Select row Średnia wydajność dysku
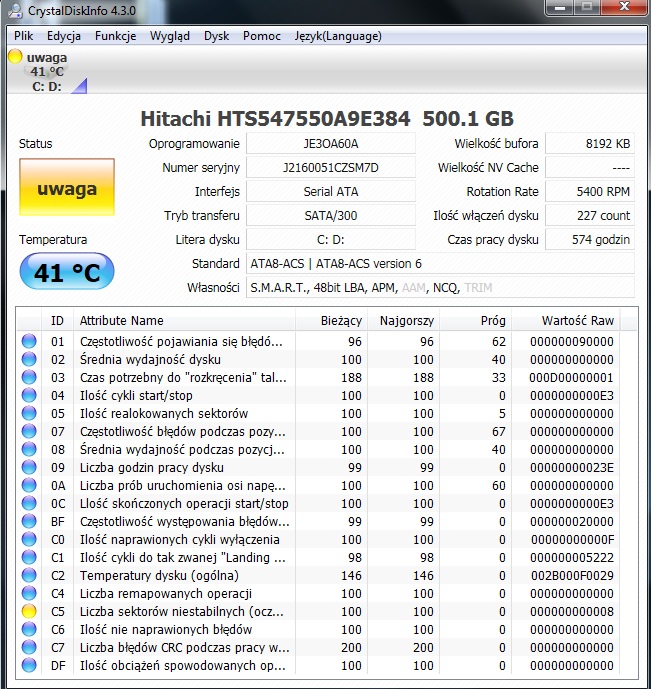The width and height of the screenshot is (651, 689). click(318, 359)
